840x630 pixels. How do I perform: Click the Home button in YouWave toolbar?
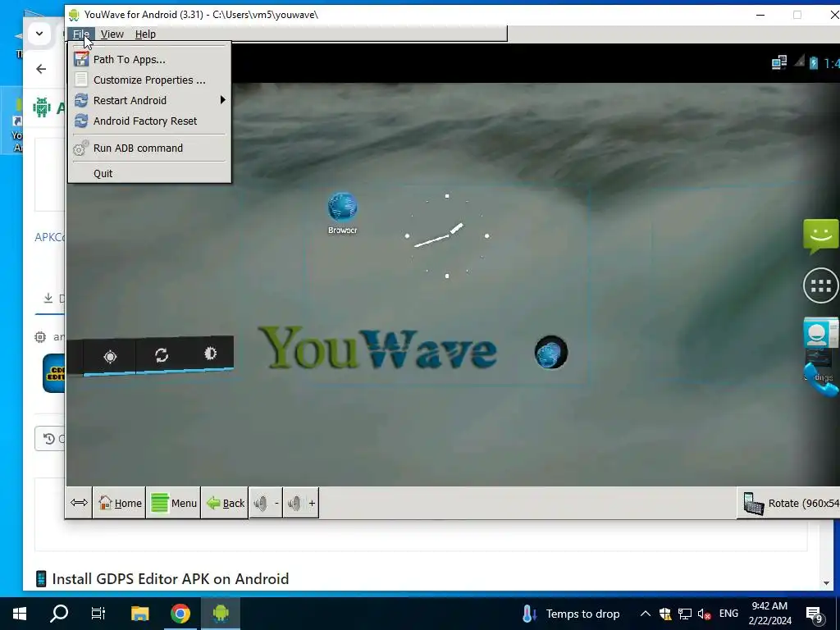click(x=120, y=503)
